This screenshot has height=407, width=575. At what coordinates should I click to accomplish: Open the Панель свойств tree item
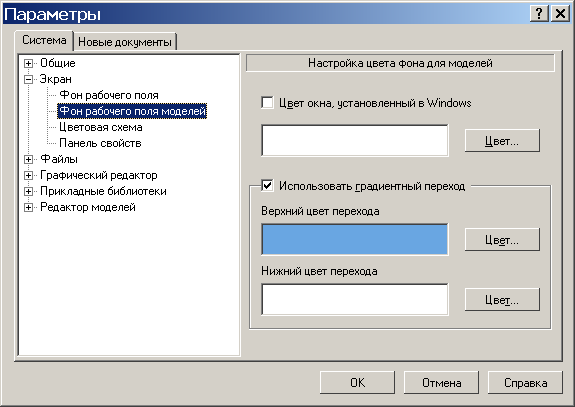pos(100,143)
